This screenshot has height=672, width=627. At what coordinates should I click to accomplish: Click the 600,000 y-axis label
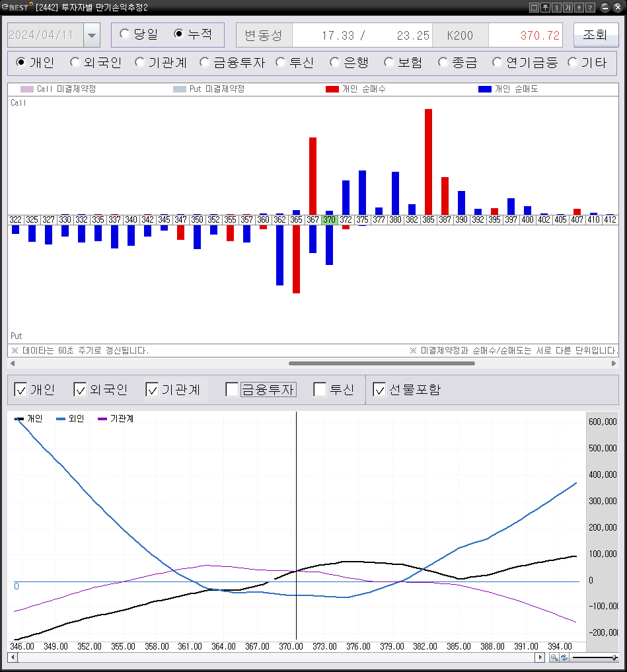(x=603, y=422)
